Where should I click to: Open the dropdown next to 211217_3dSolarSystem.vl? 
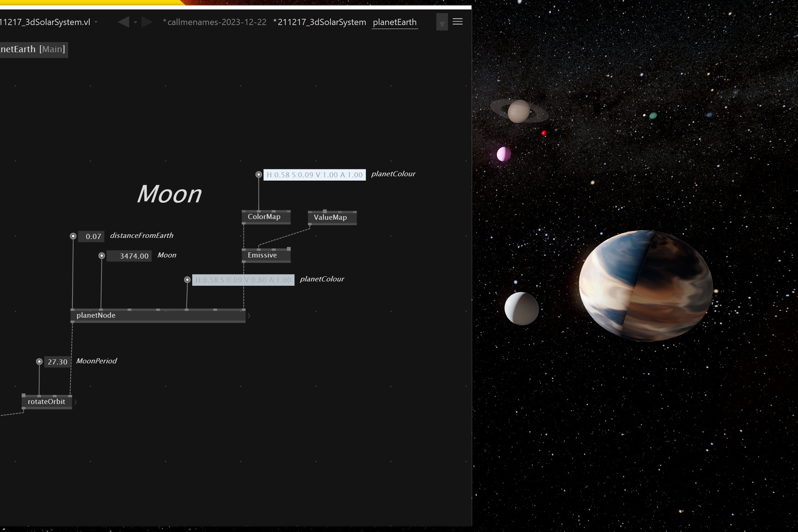(96, 22)
